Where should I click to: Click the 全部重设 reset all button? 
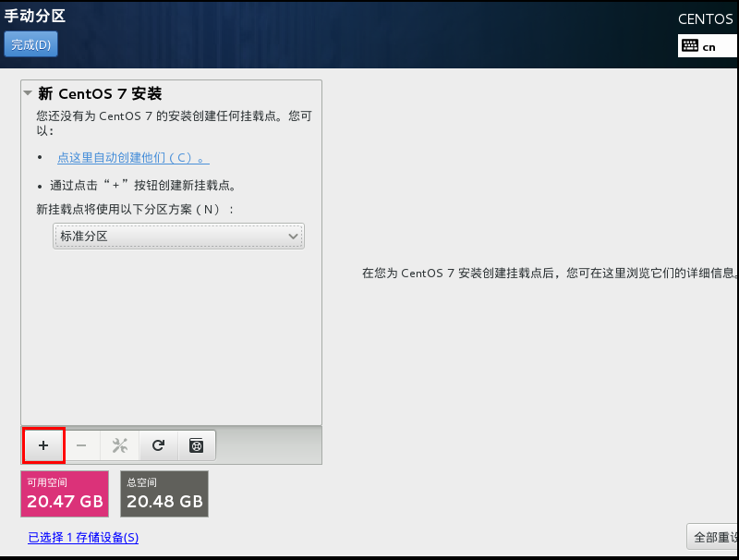(x=712, y=537)
